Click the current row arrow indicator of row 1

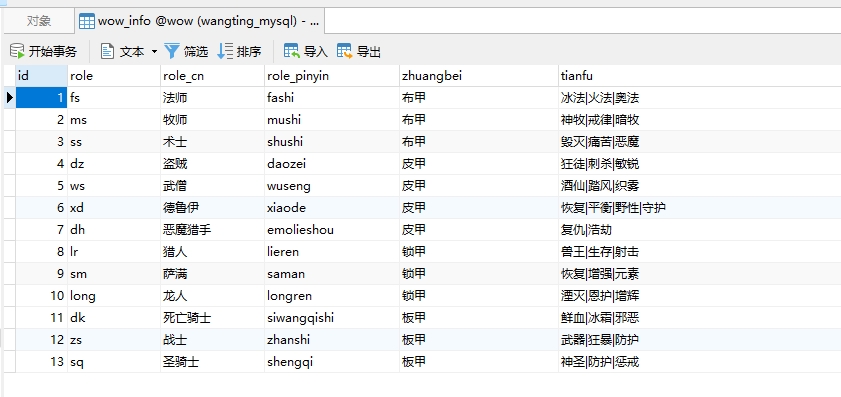10,98
